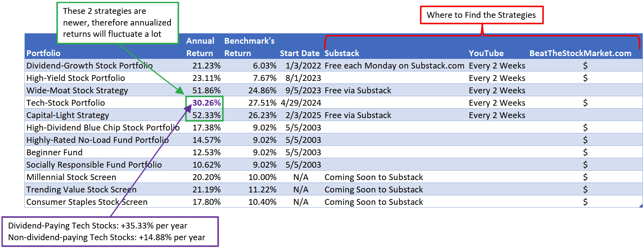Select the 23.11% annual return value
Viewport: 644px width, 250px height.
click(x=207, y=78)
